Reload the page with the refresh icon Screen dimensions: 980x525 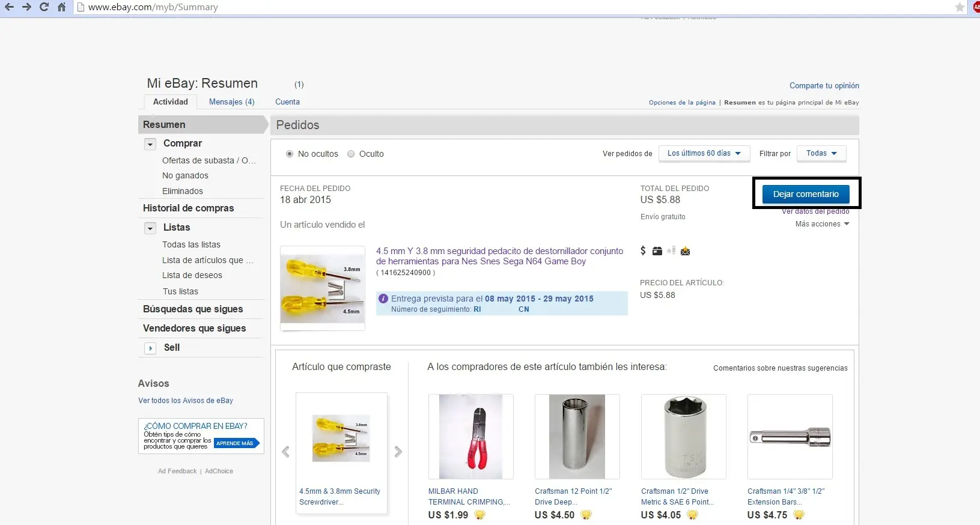pos(44,7)
